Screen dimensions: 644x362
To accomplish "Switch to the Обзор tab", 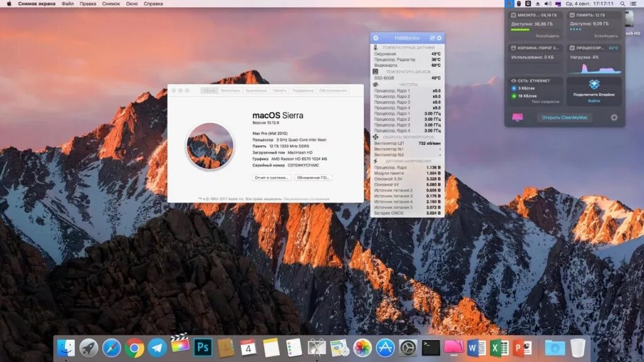I will (x=209, y=91).
